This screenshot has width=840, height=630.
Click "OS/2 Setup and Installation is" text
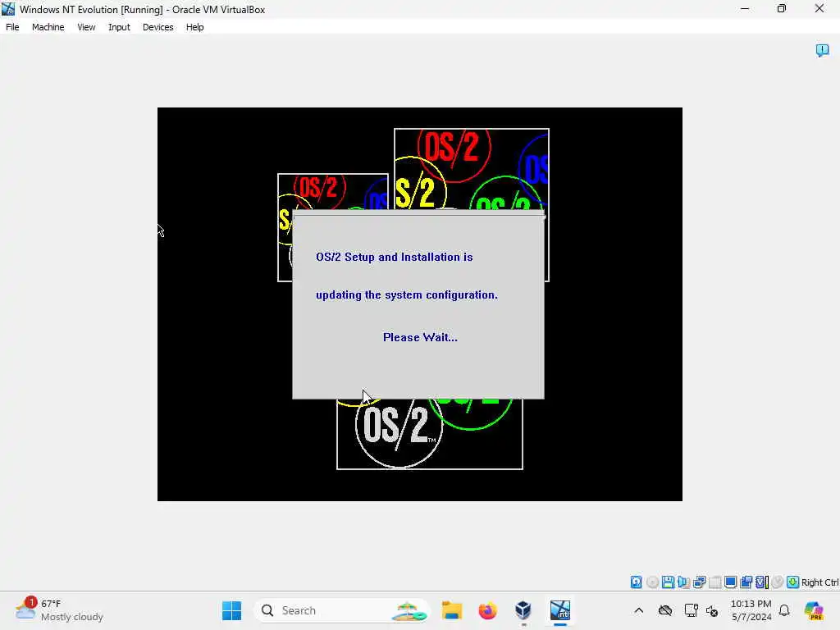pos(395,257)
